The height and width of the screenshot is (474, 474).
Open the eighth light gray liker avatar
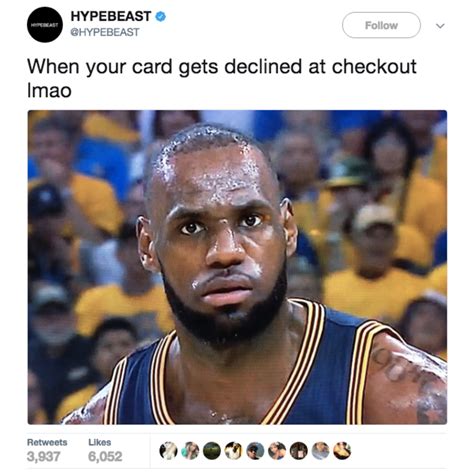point(320,451)
